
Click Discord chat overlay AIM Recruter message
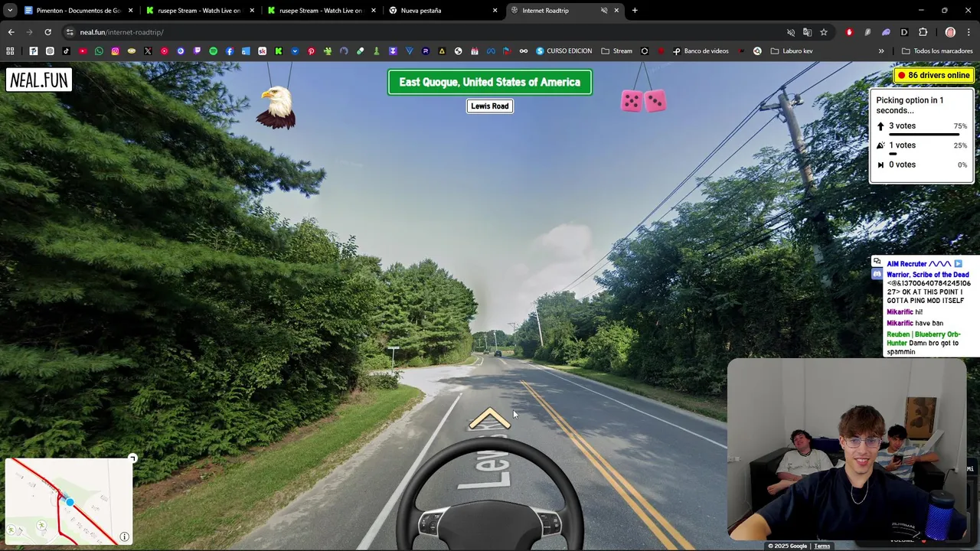pos(924,264)
